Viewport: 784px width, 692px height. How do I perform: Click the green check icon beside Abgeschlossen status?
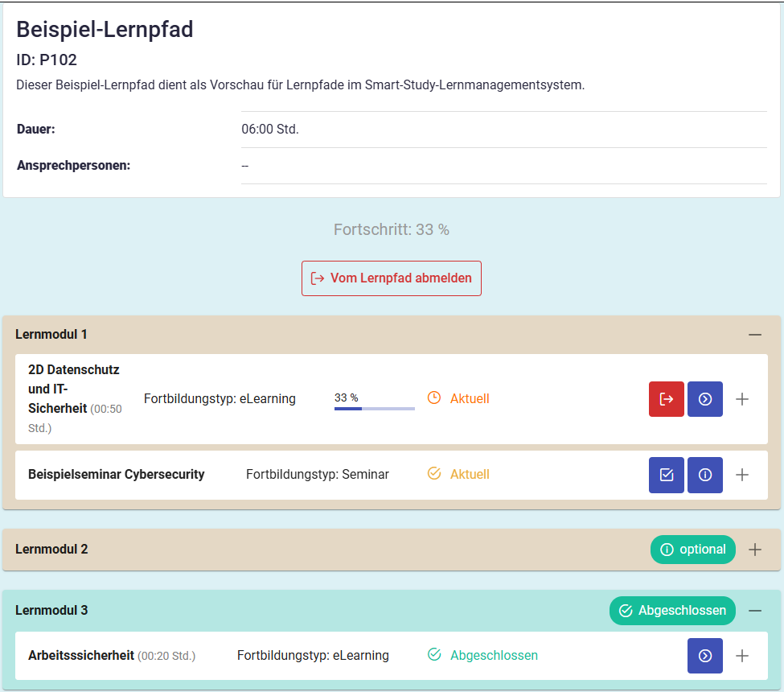tap(434, 655)
